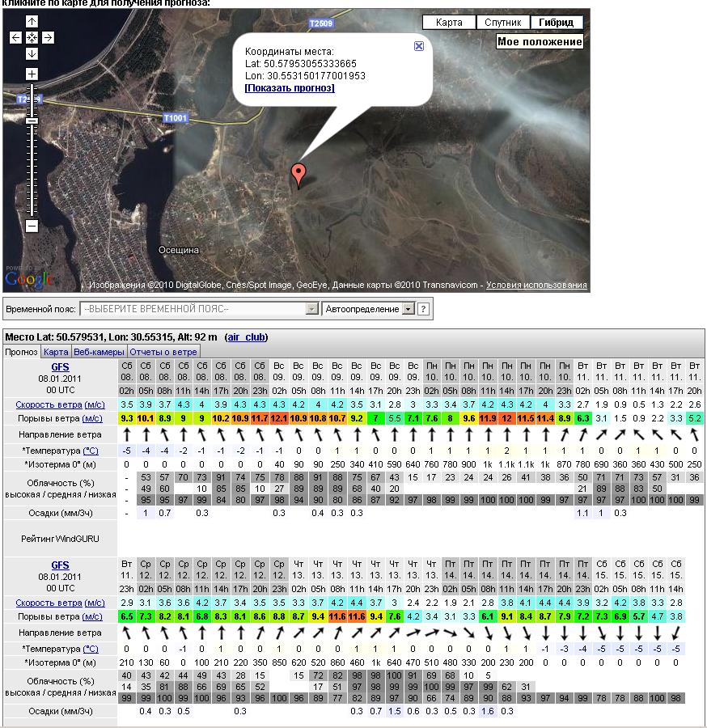This screenshot has width=707, height=728.
Task: Open the Отчеты о ветре tab
Action: 163,352
